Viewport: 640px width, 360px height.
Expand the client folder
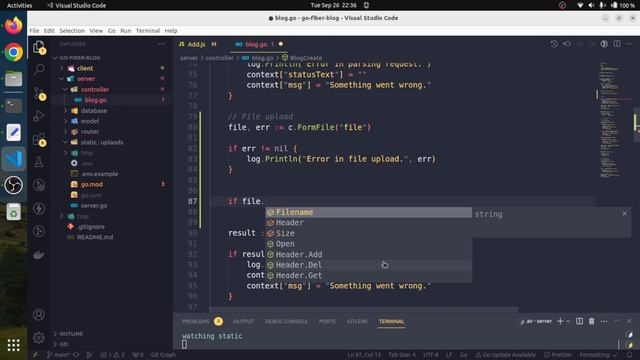point(85,68)
